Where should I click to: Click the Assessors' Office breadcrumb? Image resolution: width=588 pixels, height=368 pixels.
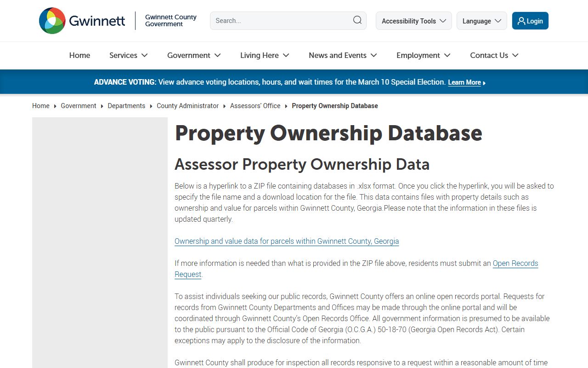click(x=255, y=106)
